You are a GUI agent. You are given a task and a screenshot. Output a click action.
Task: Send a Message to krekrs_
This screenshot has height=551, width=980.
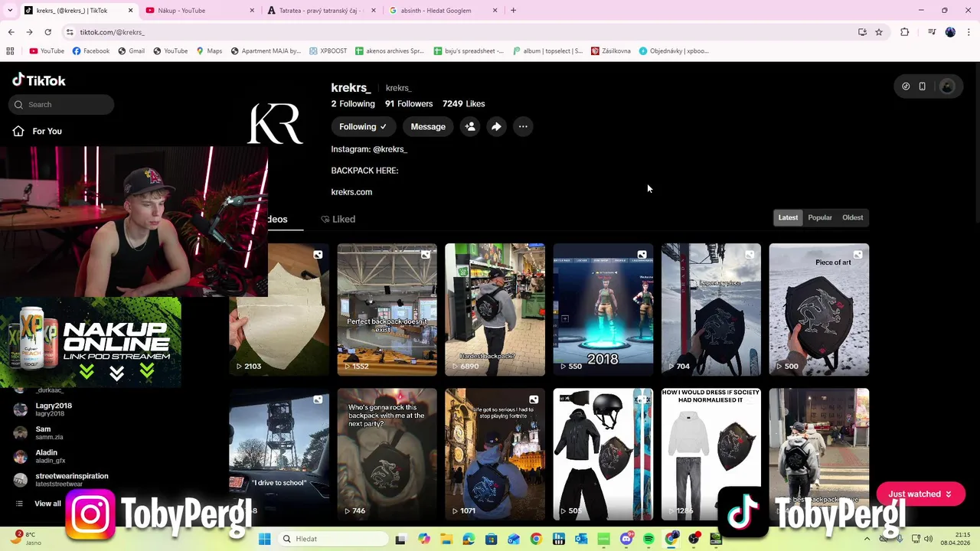(428, 126)
